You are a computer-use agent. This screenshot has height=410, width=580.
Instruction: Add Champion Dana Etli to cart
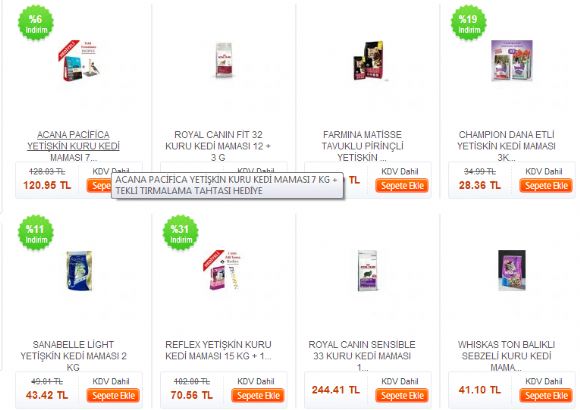click(x=546, y=185)
